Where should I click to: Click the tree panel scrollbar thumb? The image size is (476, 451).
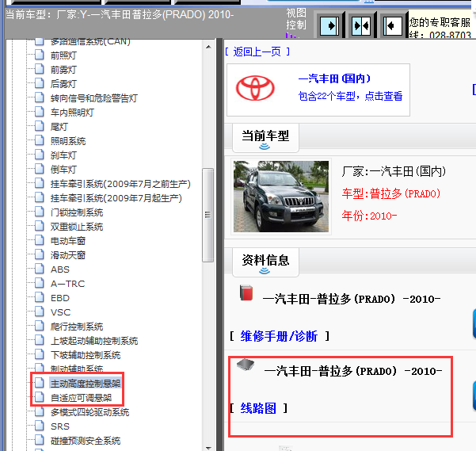click(208, 215)
